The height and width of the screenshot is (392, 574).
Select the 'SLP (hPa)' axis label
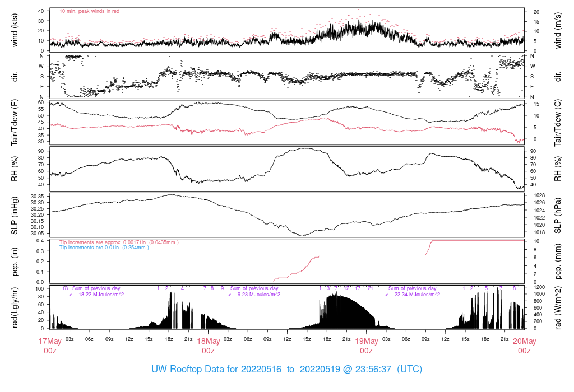pos(558,216)
